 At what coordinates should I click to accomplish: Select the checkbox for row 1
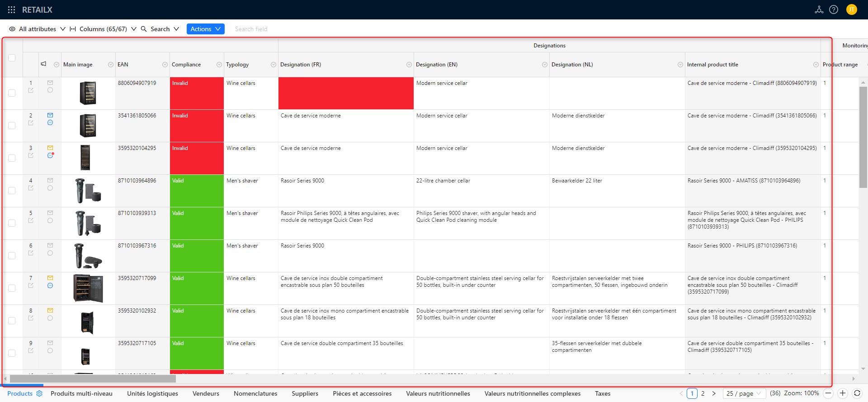(12, 93)
